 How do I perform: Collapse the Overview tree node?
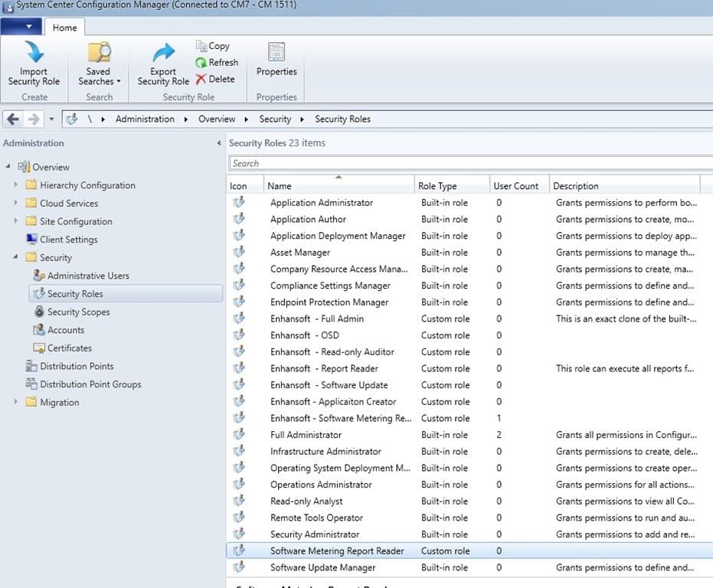tap(8, 167)
